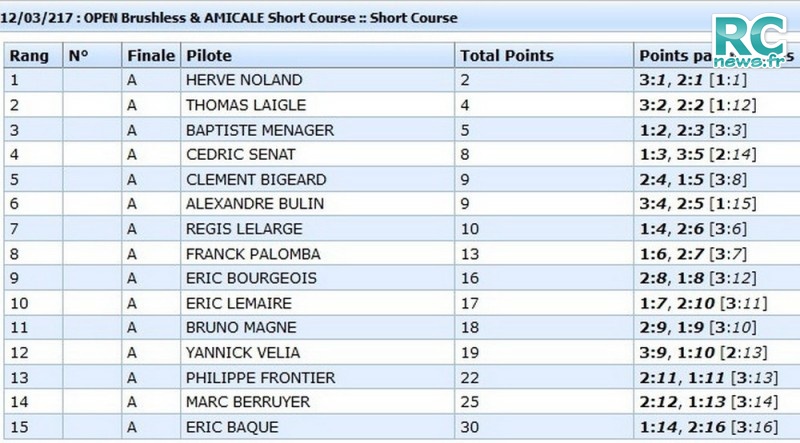Click PHILIPPE FRONTIER's points detail cell

(x=717, y=378)
